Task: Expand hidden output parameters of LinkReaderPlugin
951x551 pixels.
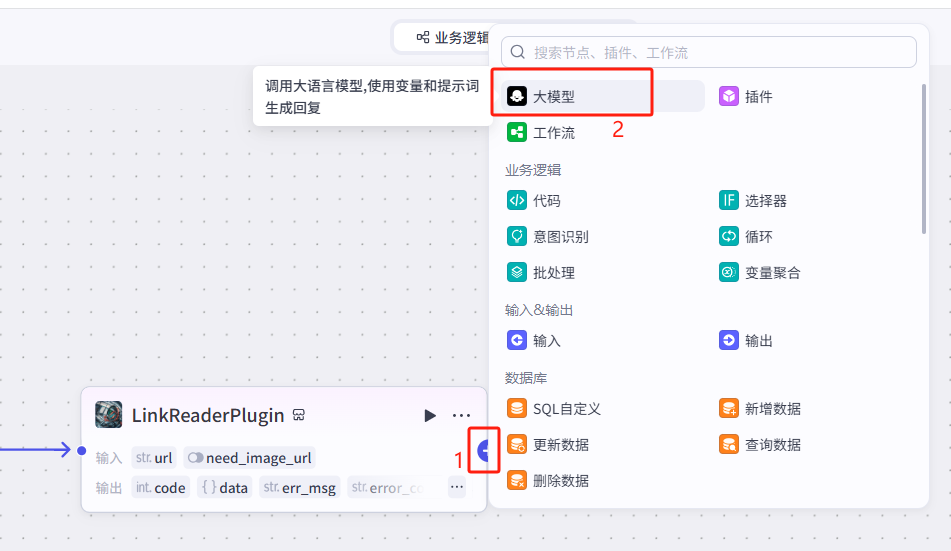Action: [x=456, y=487]
